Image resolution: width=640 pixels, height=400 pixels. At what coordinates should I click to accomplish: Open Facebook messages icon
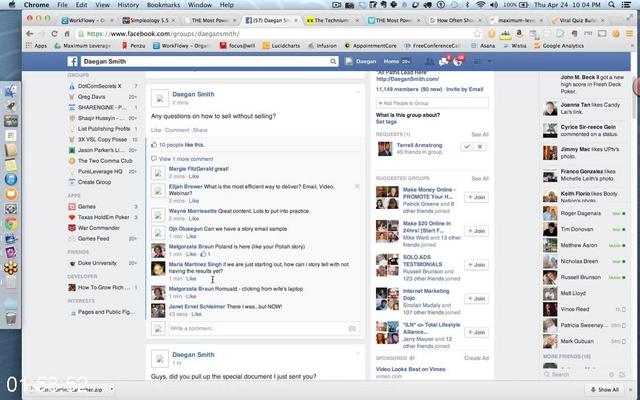443,62
